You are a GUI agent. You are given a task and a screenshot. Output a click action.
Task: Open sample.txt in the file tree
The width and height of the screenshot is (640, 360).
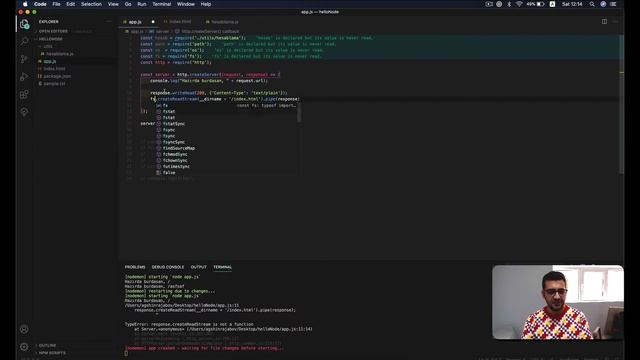(54, 84)
